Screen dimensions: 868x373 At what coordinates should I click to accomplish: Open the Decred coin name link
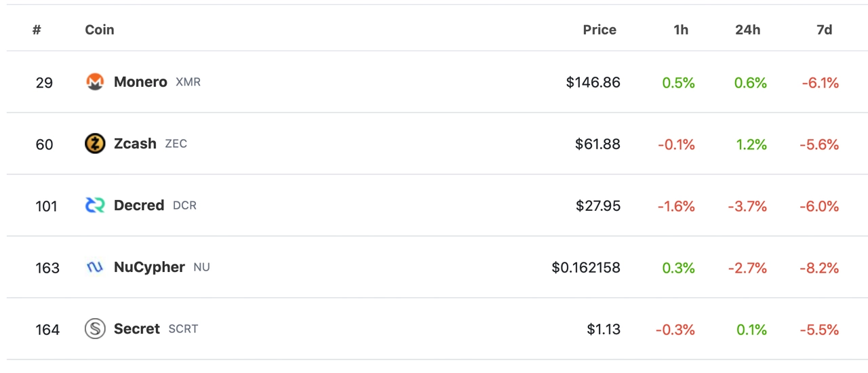click(139, 205)
